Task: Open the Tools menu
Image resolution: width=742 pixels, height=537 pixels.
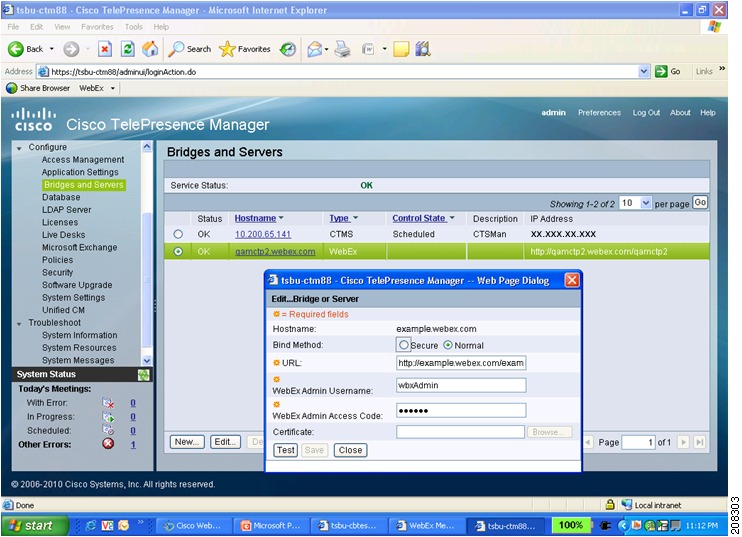Action: tap(133, 27)
